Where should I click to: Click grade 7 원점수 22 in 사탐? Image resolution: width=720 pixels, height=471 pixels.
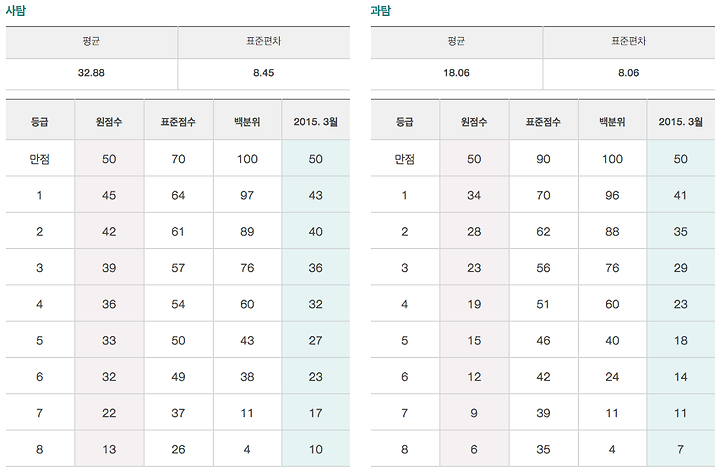(x=109, y=413)
